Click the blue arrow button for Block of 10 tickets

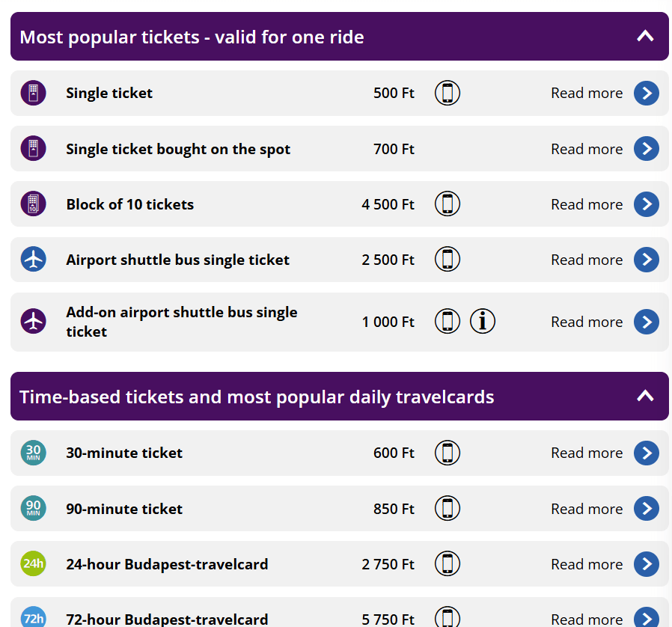(647, 204)
